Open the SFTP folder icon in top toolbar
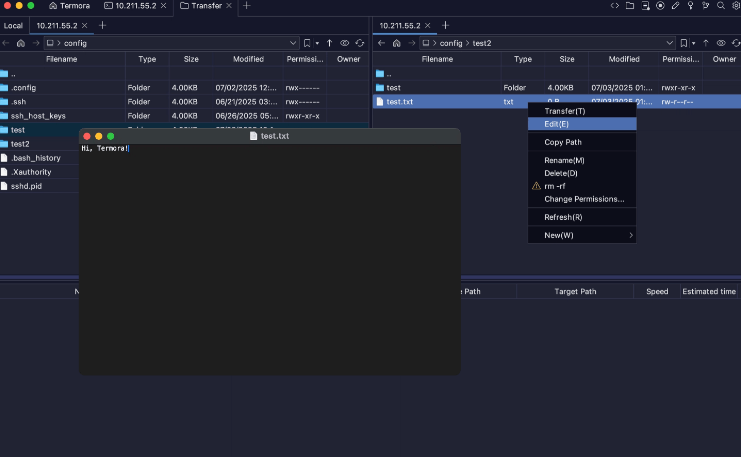 tap(630, 6)
